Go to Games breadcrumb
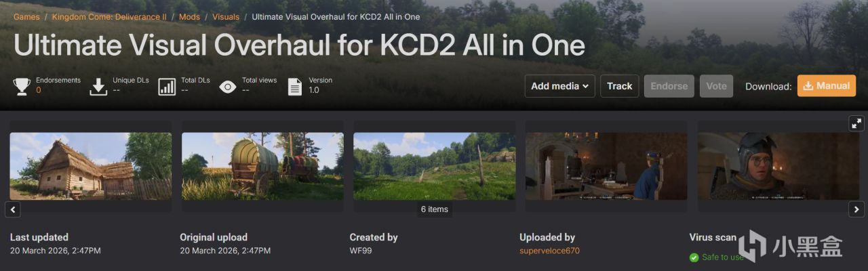Image resolution: width=868 pixels, height=271 pixels. click(26, 16)
